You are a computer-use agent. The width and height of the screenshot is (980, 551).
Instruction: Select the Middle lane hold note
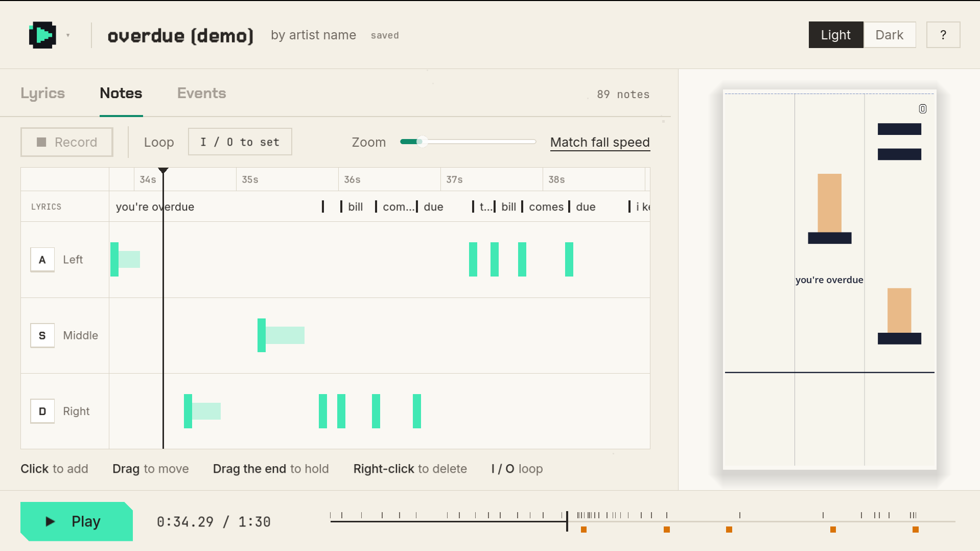click(x=281, y=335)
